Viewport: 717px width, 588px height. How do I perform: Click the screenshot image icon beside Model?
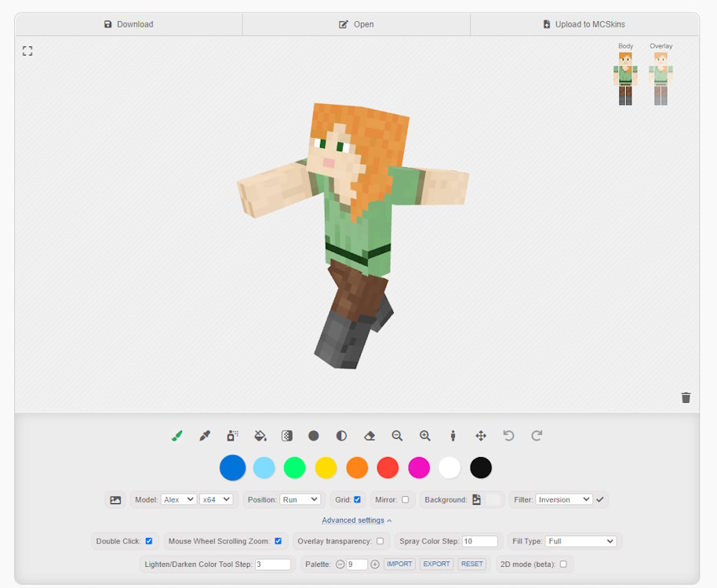pyautogui.click(x=115, y=500)
